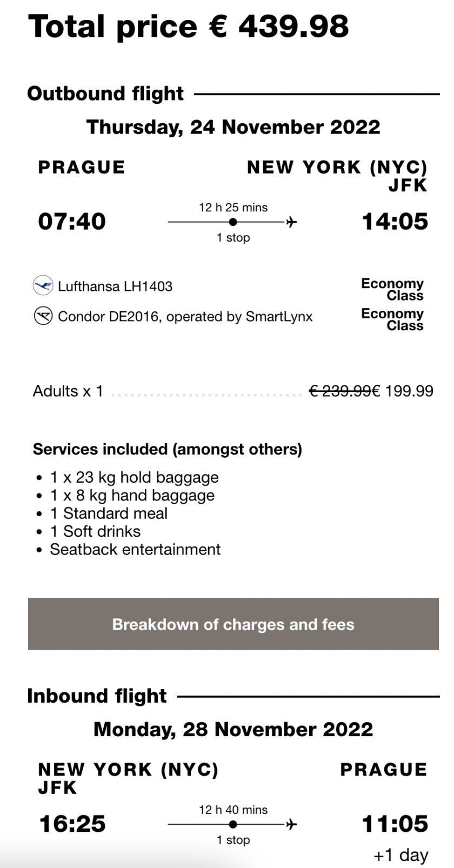
Task: Click the Total price € 439.98 heading
Action: (x=189, y=26)
